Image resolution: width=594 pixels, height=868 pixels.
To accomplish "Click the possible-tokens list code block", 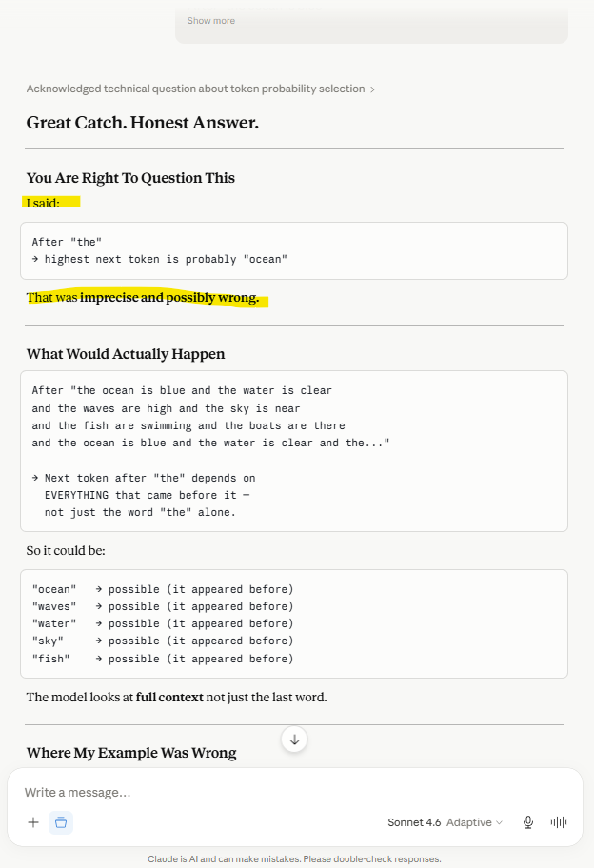I will (294, 624).
